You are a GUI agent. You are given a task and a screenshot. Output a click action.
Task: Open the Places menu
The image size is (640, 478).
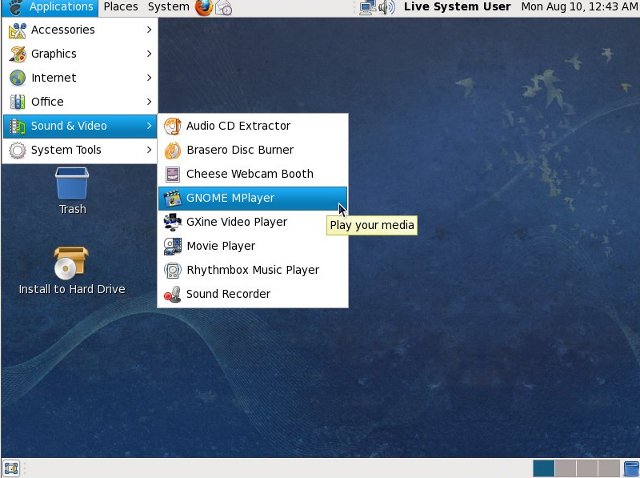click(x=121, y=7)
